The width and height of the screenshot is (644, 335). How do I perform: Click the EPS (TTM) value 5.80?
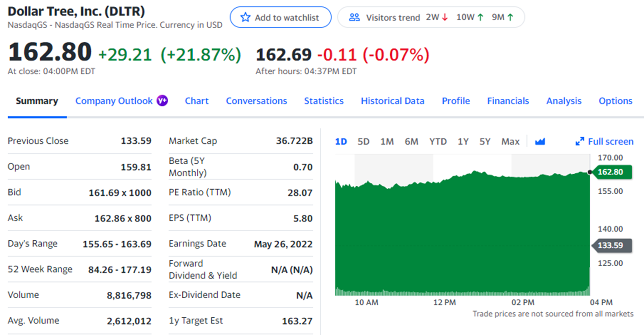click(303, 218)
